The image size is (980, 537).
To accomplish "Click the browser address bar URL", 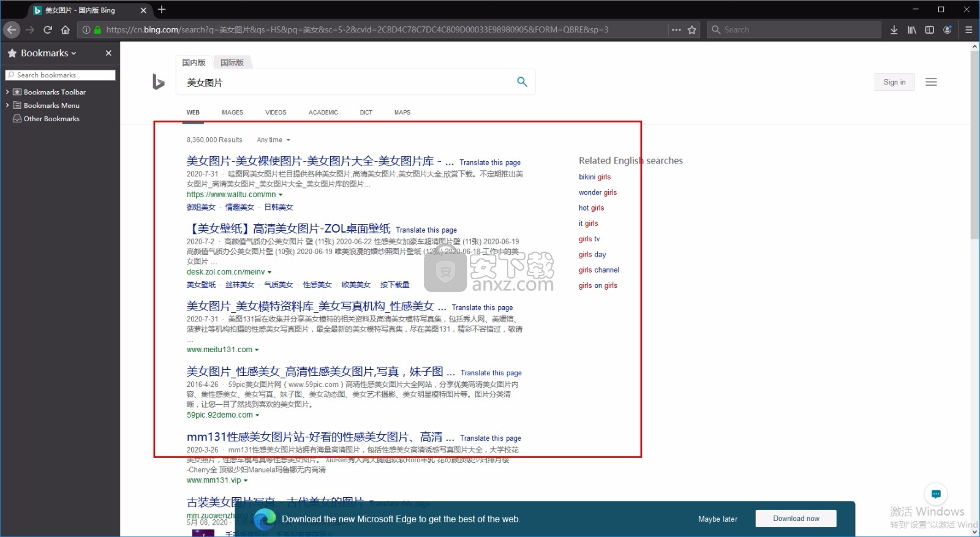I will pyautogui.click(x=357, y=29).
